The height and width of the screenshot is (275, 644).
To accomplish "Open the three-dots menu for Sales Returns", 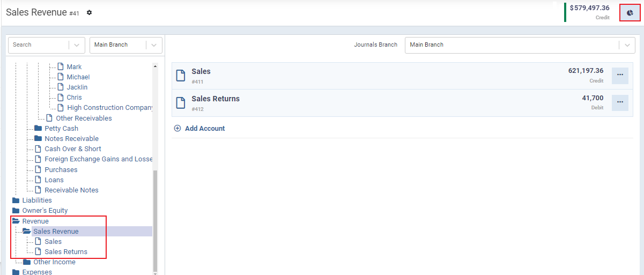I will click(x=620, y=102).
